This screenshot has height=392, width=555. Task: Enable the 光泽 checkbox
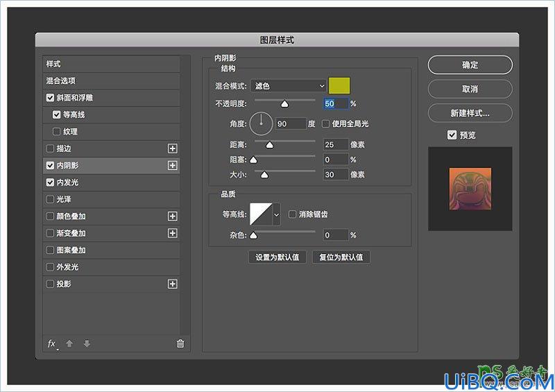50,199
